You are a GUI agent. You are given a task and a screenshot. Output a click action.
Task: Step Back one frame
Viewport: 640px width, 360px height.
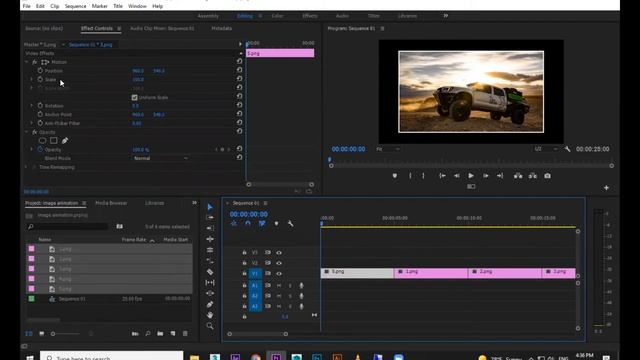[x=457, y=176]
